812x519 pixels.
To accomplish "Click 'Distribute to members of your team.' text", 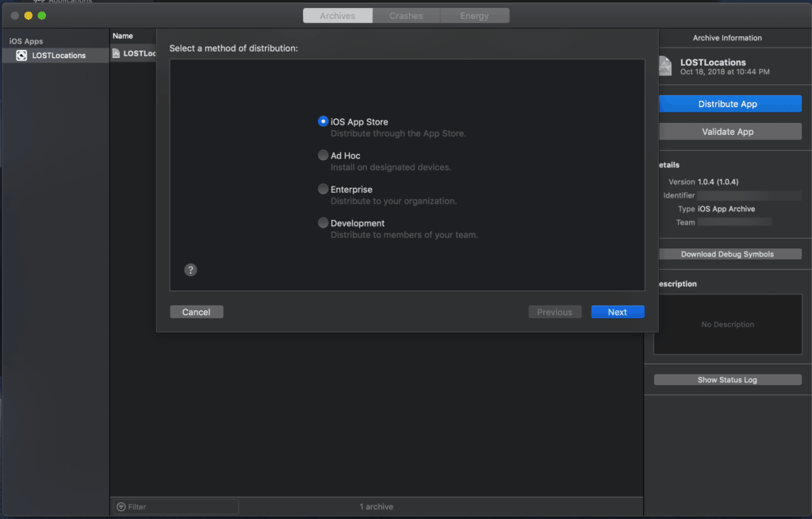I will click(x=404, y=234).
